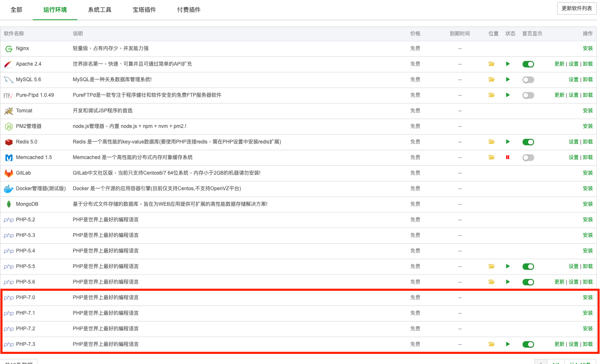Install PHP-7.1 via its 安装 link

tap(588, 313)
